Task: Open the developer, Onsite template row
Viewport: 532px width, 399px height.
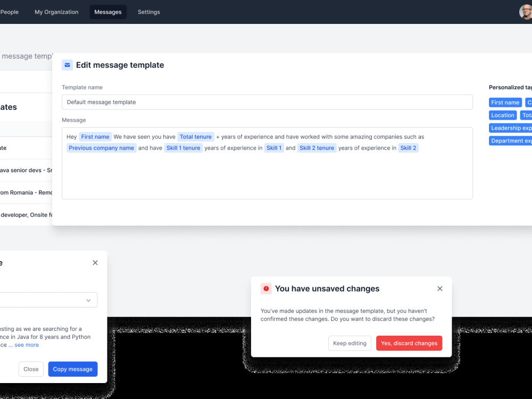Action: pos(26,215)
